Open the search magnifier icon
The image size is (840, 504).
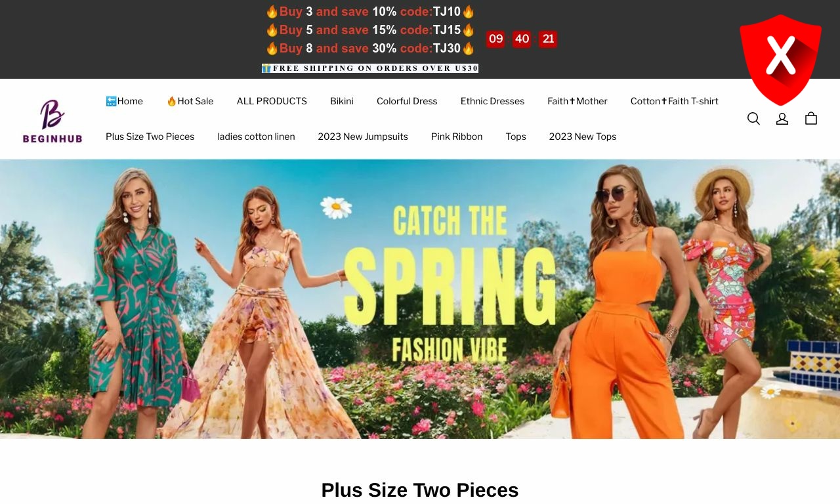753,119
